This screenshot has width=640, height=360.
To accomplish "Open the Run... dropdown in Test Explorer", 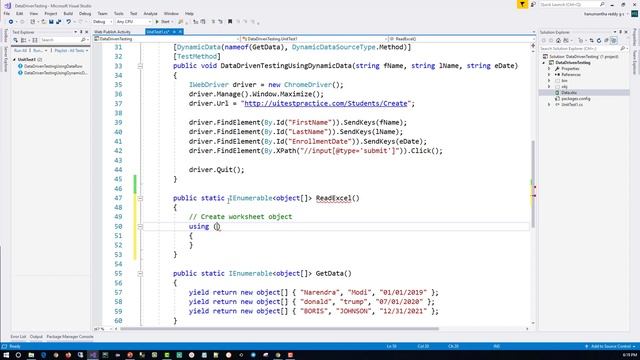I will coord(39,51).
